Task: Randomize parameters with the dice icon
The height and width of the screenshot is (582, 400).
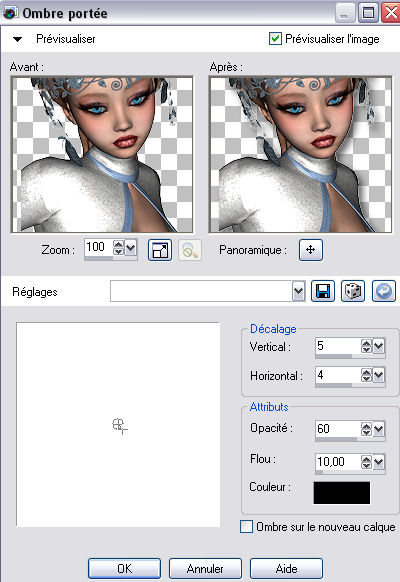Action: tap(353, 291)
